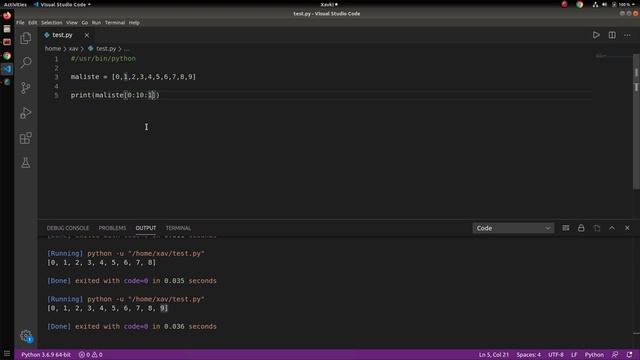The width and height of the screenshot is (640, 360).
Task: Open the network indicator in top bar
Action: coord(595,4)
